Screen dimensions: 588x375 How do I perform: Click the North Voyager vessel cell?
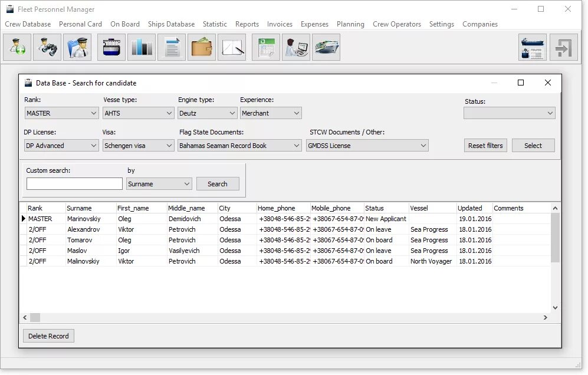(433, 261)
